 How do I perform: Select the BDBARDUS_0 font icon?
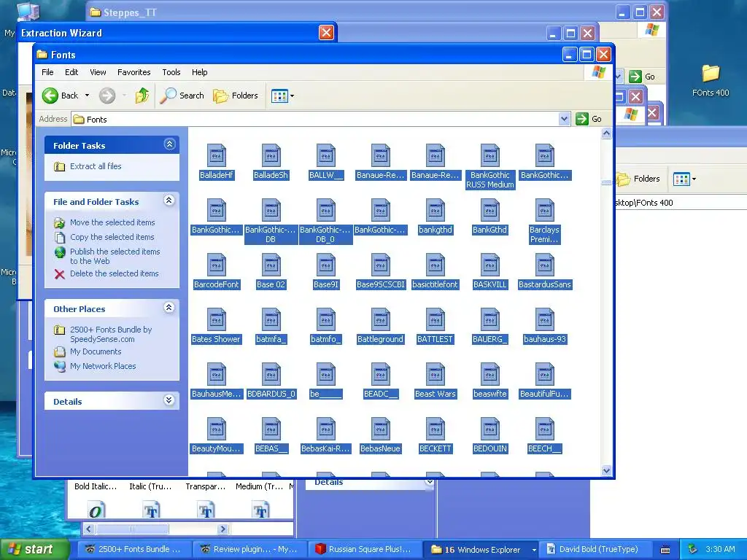271,374
